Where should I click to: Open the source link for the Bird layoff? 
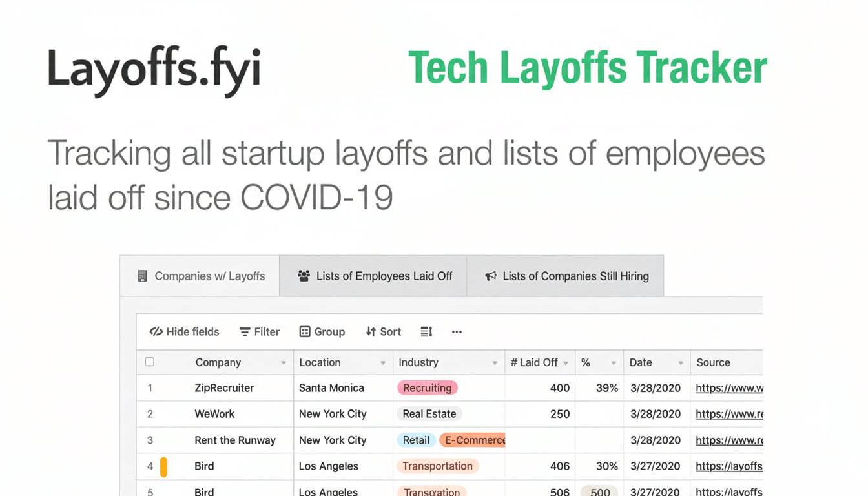click(x=728, y=466)
